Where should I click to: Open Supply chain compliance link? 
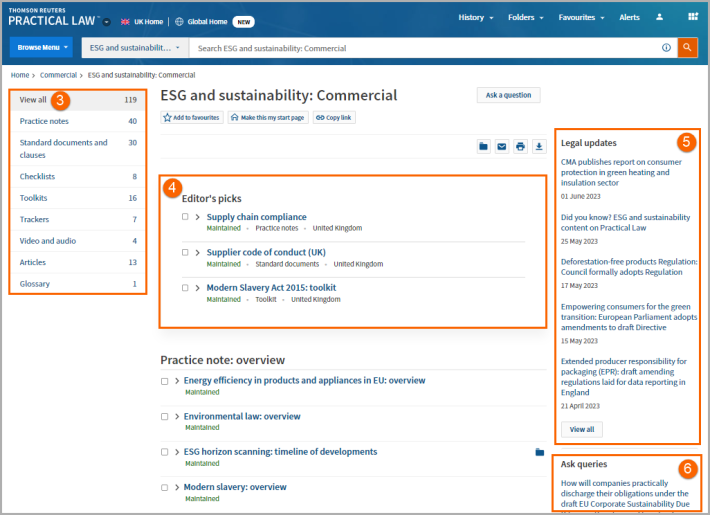[x=256, y=217]
